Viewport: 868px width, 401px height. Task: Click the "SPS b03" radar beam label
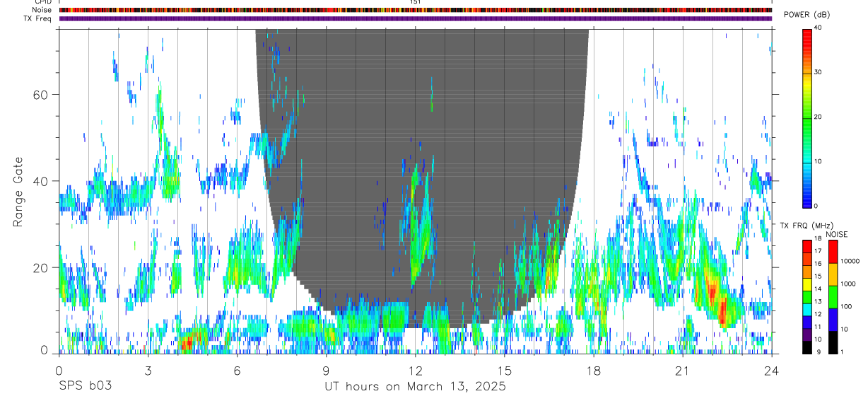tap(85, 387)
